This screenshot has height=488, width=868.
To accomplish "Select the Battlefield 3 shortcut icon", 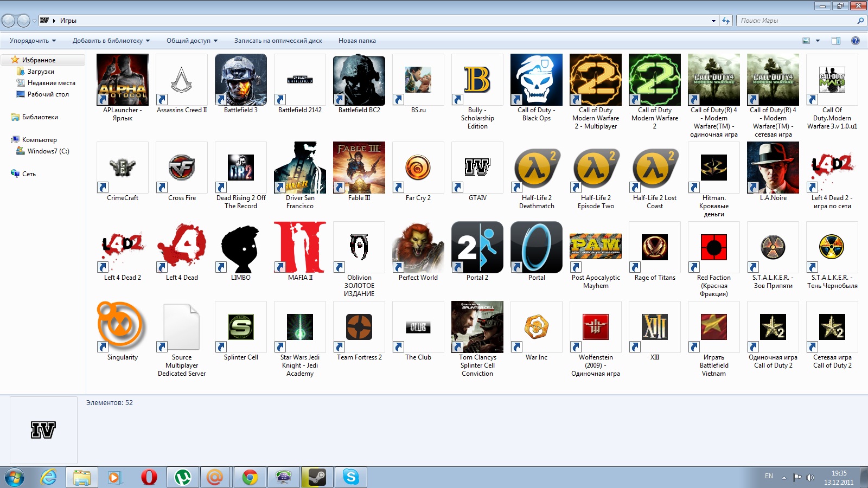I will [x=240, y=80].
